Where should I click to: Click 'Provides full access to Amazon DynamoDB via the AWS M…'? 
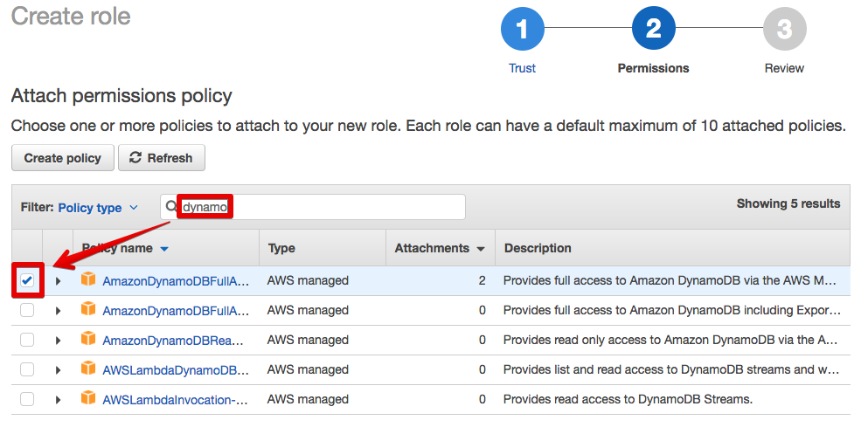pos(670,281)
